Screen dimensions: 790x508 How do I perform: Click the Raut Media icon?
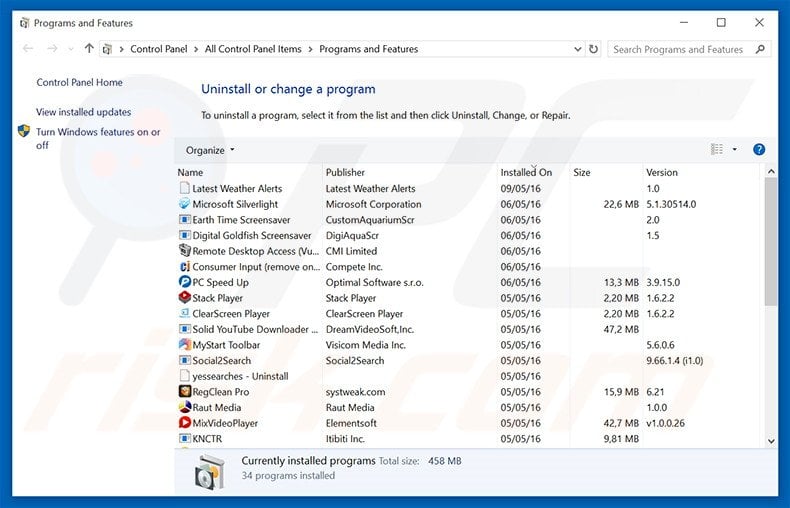[184, 407]
